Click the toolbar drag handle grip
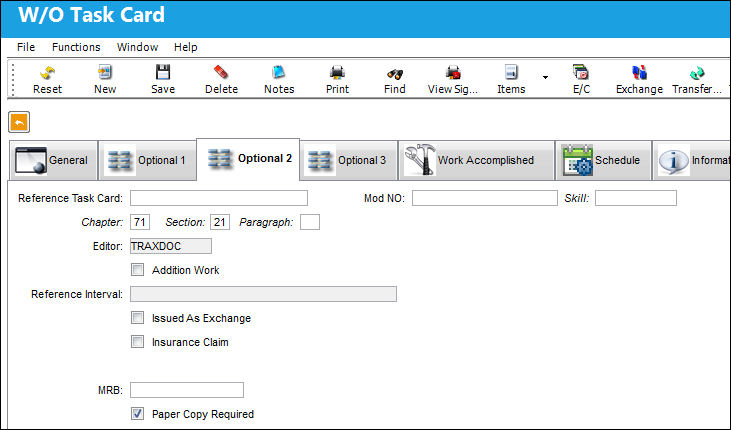Viewport: 731px width, 430px height. pos(13,79)
